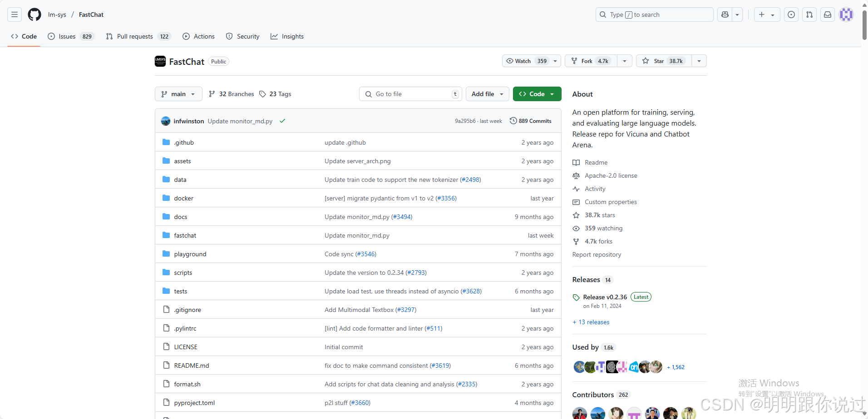The width and height of the screenshot is (868, 419).
Task: View the 32 Branches link
Action: coord(231,94)
